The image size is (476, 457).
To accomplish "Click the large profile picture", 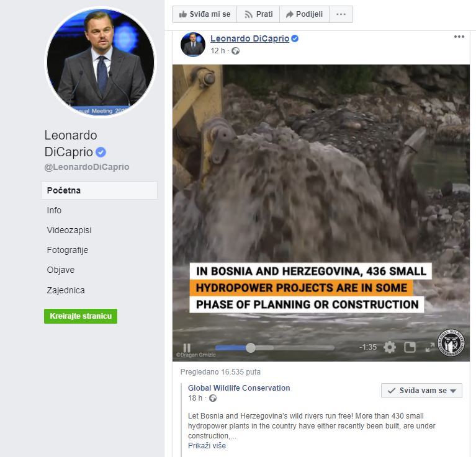I will click(101, 62).
